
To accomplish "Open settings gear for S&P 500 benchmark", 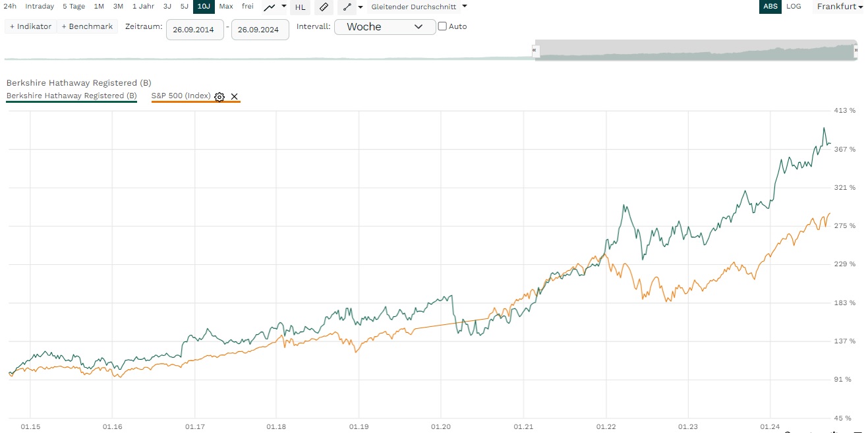I will pos(219,97).
